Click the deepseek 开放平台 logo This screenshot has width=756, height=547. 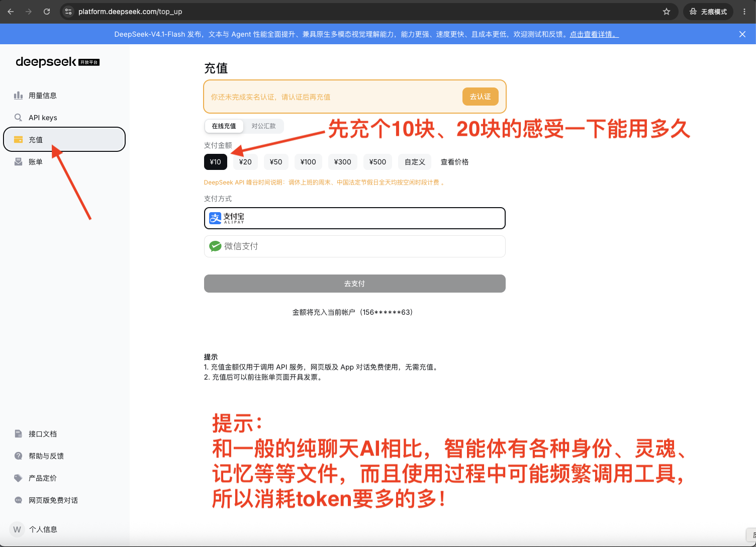tap(57, 62)
